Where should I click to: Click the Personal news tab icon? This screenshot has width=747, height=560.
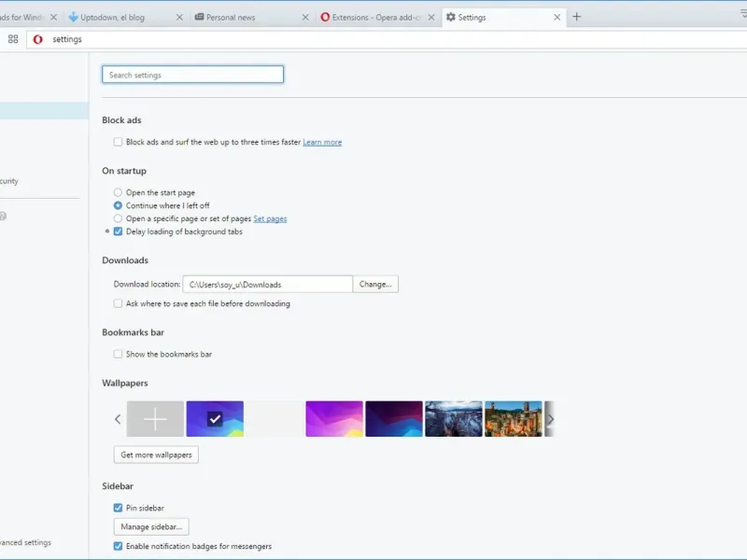tap(199, 17)
